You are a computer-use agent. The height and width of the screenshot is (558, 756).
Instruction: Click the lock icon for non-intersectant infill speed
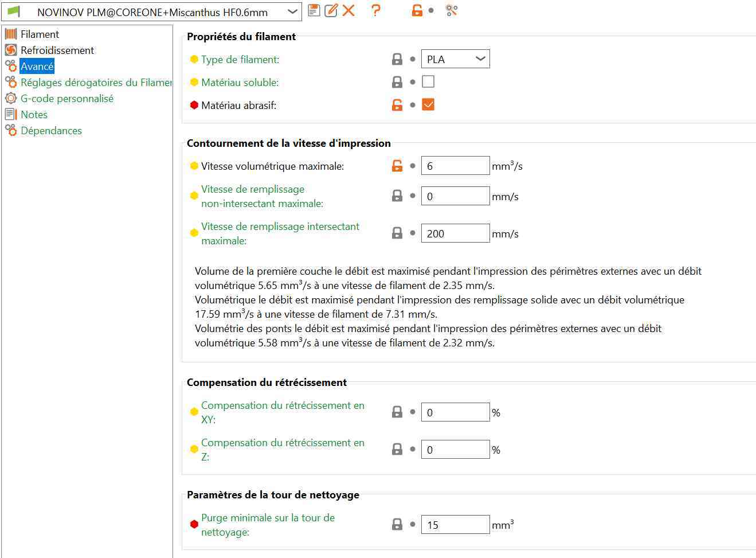(x=397, y=196)
